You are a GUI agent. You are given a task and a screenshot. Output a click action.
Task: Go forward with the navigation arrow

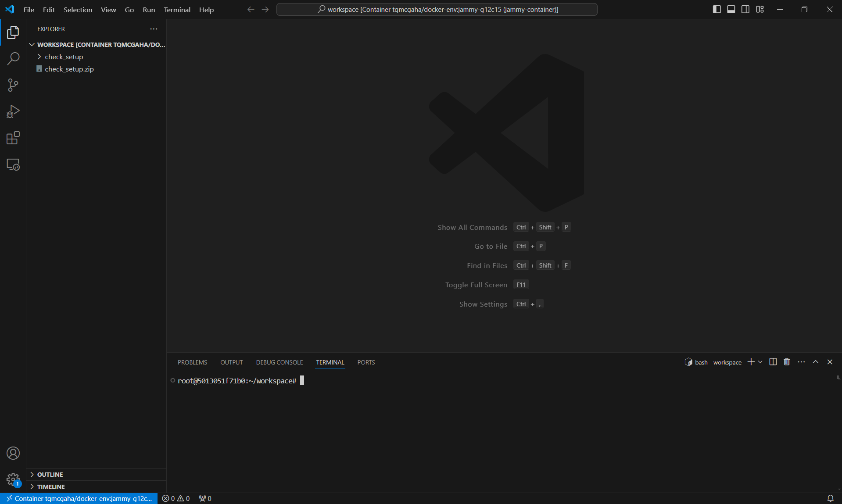pyautogui.click(x=265, y=10)
